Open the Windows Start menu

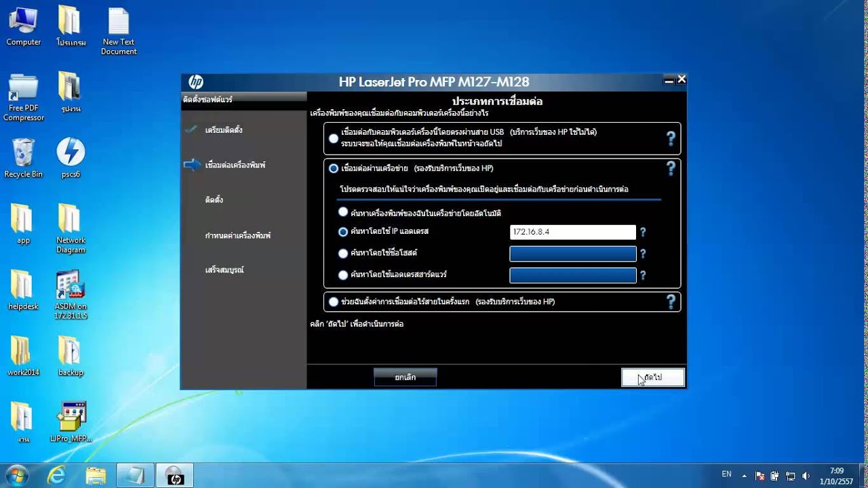(16, 476)
